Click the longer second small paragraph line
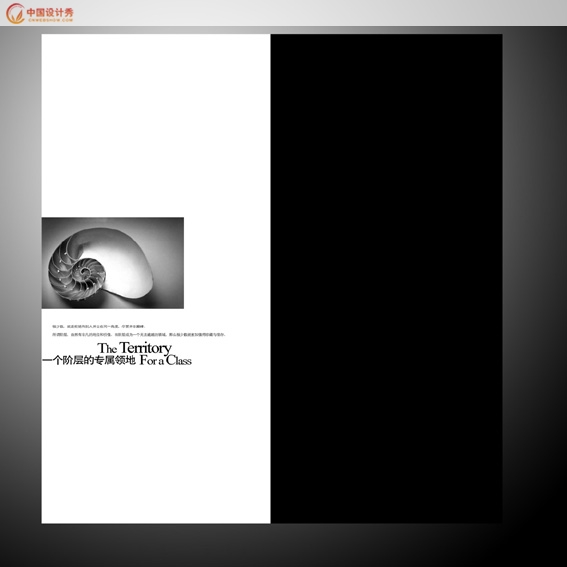The width and height of the screenshot is (567, 567). 139,334
